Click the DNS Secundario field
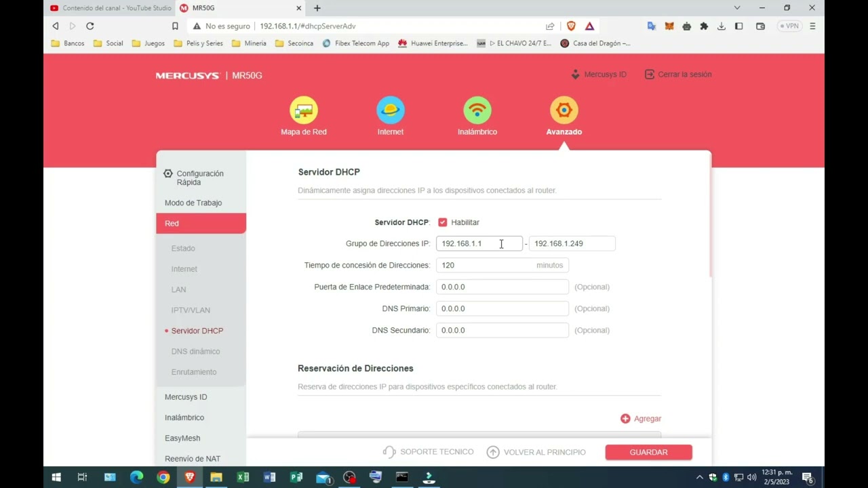The image size is (868, 488). pos(502,330)
